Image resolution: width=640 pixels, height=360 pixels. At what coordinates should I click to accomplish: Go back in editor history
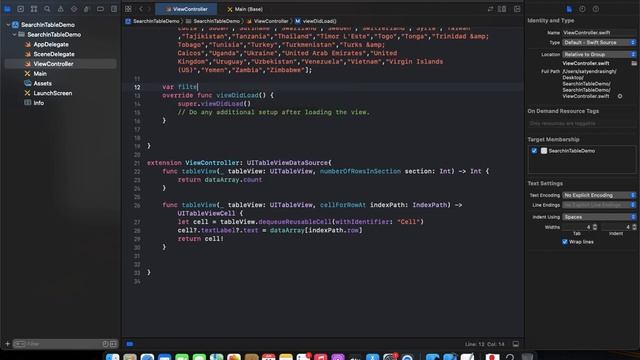click(141, 9)
